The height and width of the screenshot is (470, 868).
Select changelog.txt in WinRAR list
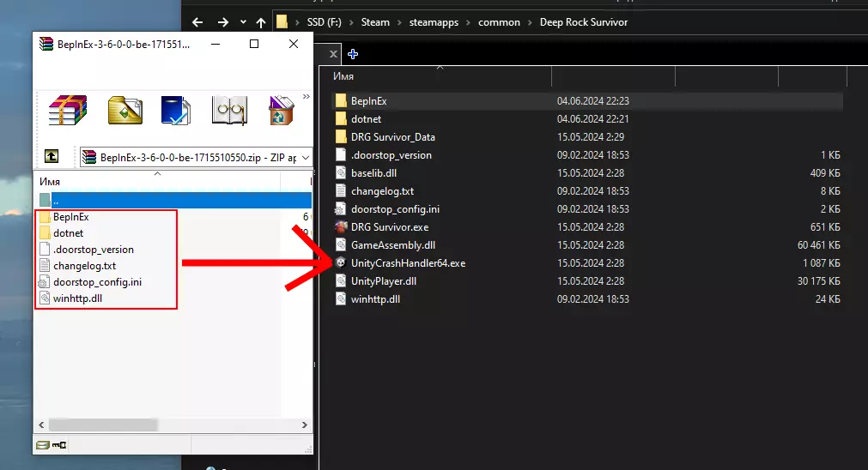(x=84, y=265)
